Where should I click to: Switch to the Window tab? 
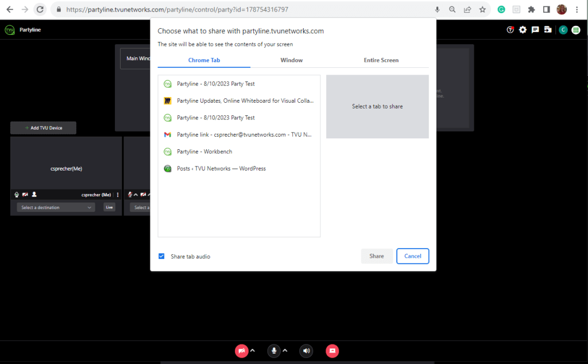tap(291, 60)
